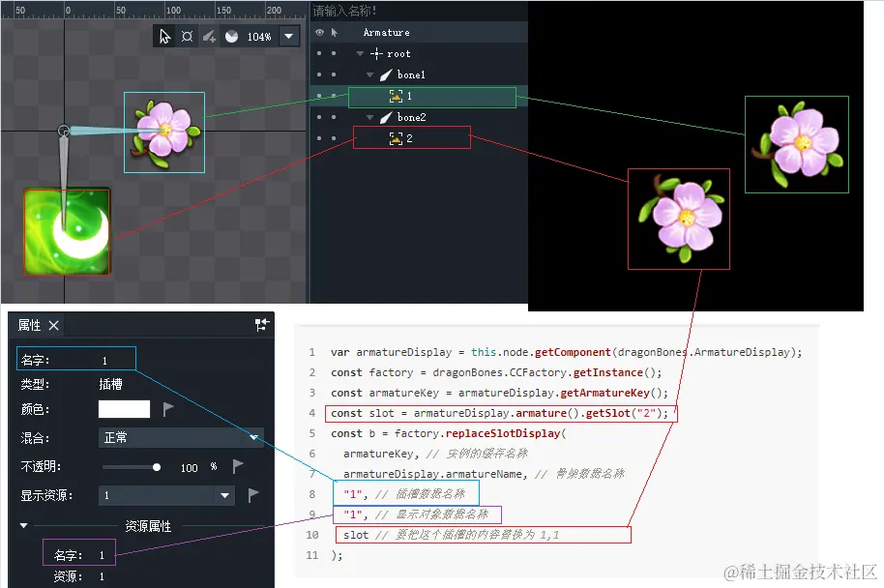884x588 pixels.
Task: Toggle visibility dot of bone1 row
Action: tap(319, 74)
